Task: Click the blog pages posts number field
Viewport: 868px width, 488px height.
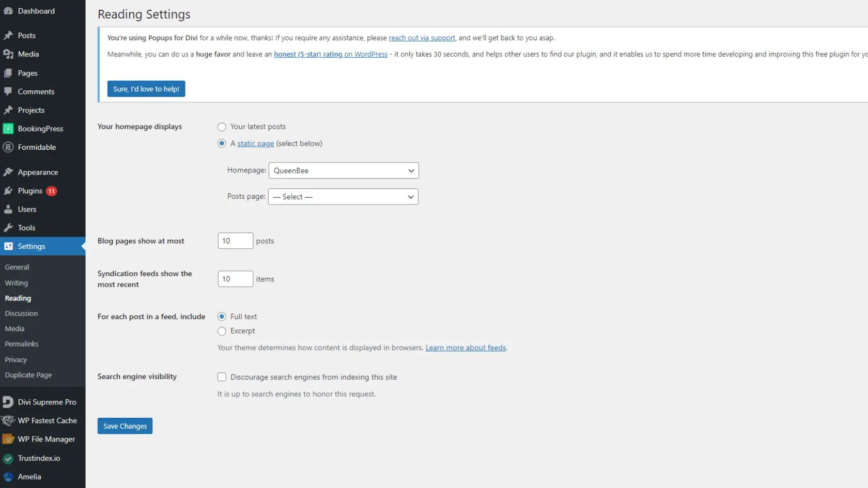Action: point(235,241)
